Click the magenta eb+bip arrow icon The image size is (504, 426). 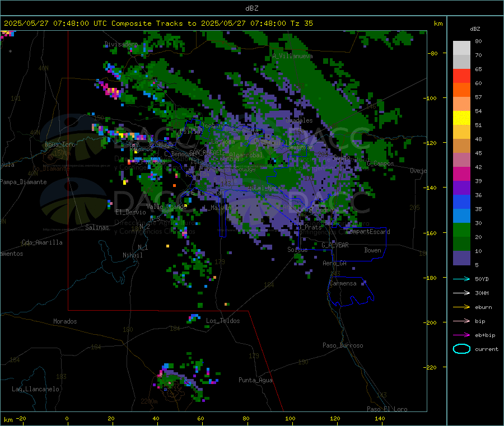[x=461, y=335]
